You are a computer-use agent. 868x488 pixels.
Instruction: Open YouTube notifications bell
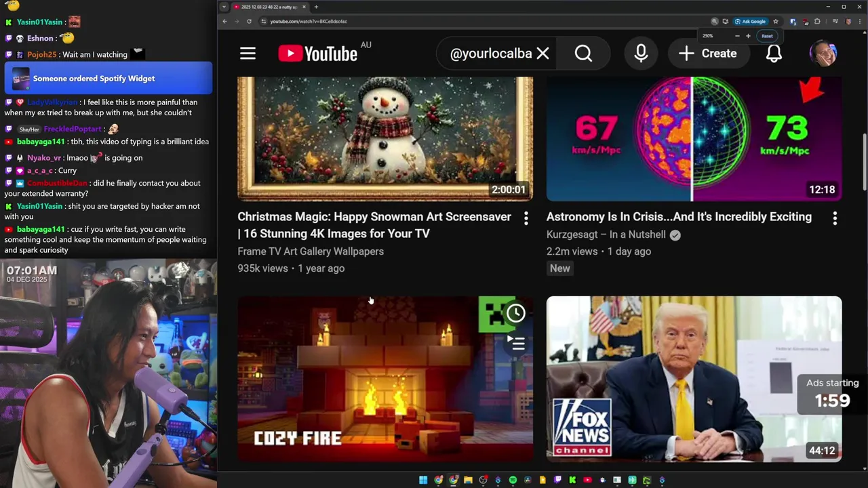pyautogui.click(x=774, y=54)
